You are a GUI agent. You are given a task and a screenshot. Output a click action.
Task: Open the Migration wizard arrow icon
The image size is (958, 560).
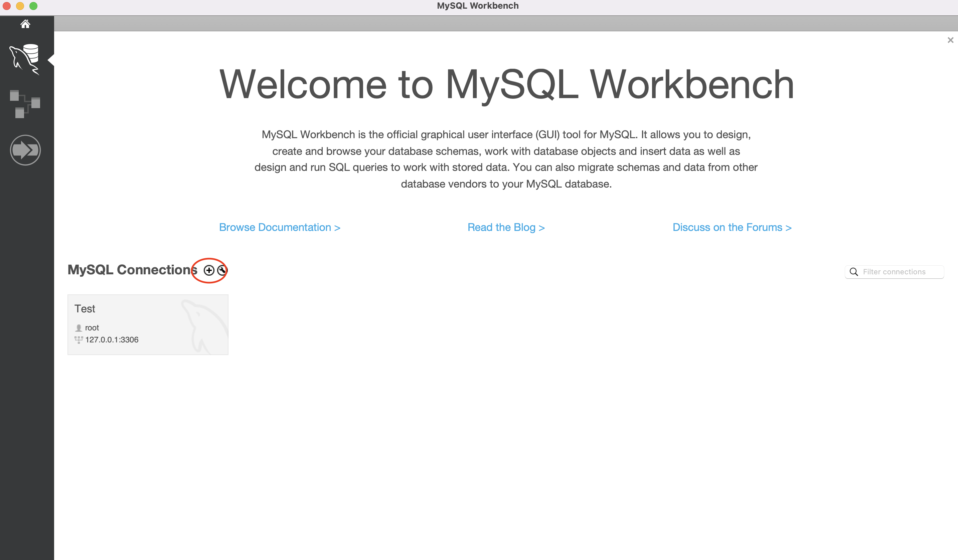(25, 150)
